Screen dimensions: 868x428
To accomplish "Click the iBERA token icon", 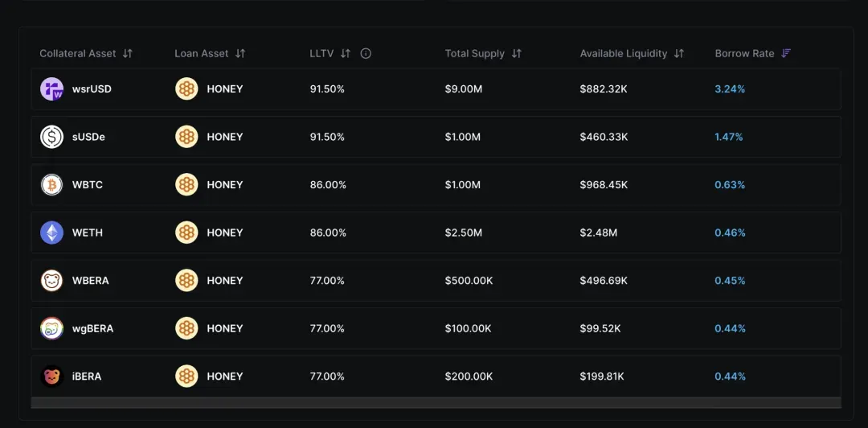I will 51,377.
